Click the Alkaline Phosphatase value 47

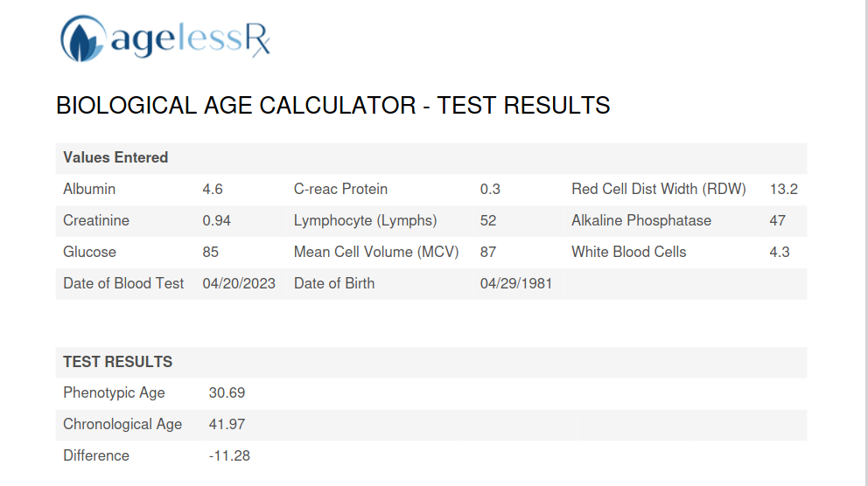tap(777, 220)
